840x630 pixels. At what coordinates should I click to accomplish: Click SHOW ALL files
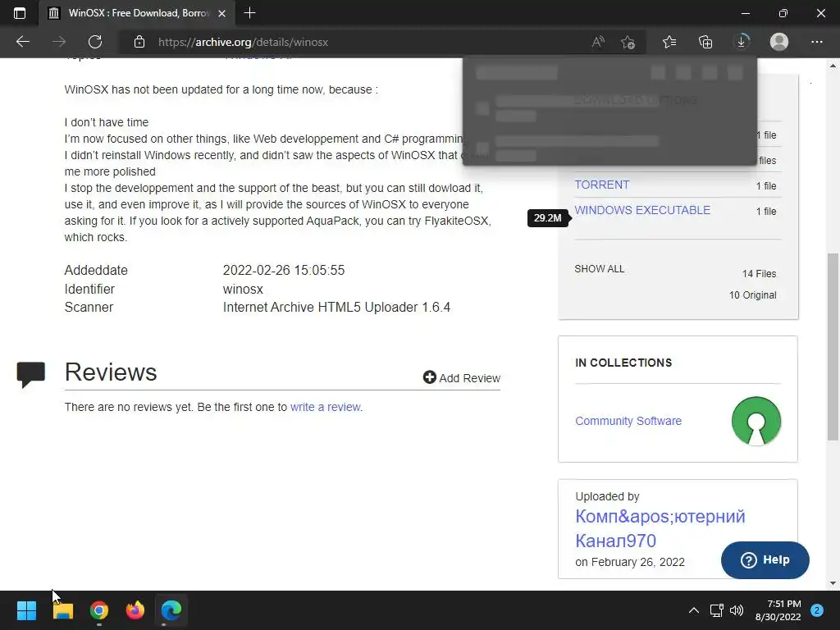(x=599, y=269)
